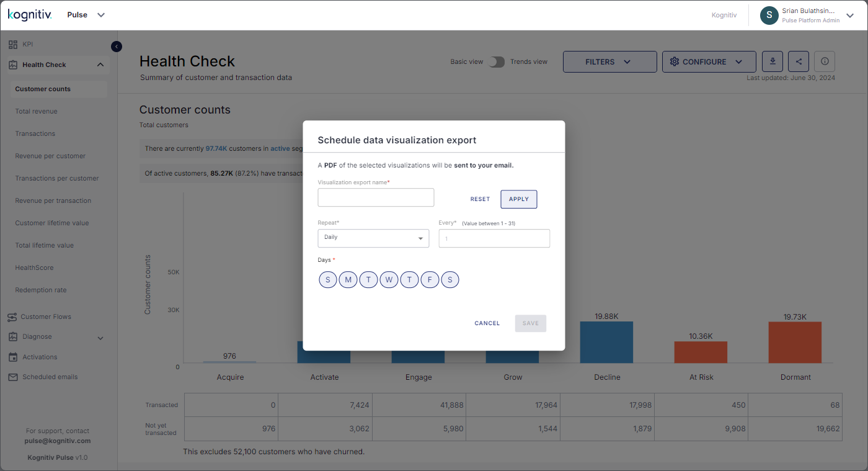Click the Last updated June 30, 2024 text
Image resolution: width=868 pixels, height=471 pixels.
(x=790, y=78)
